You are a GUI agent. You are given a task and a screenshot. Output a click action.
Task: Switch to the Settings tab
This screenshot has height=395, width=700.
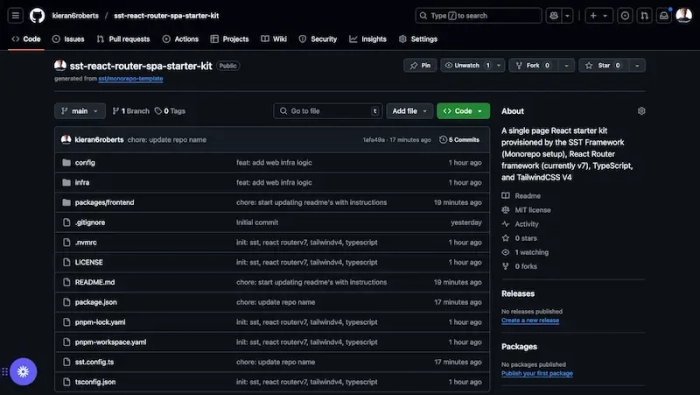pyautogui.click(x=418, y=39)
